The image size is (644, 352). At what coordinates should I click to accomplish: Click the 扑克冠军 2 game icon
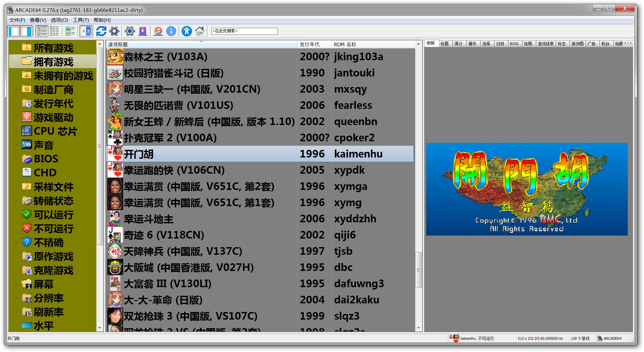point(115,138)
